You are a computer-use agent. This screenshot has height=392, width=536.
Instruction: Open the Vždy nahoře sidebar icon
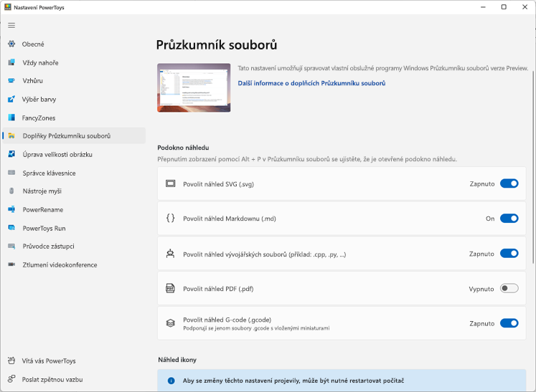tap(11, 62)
